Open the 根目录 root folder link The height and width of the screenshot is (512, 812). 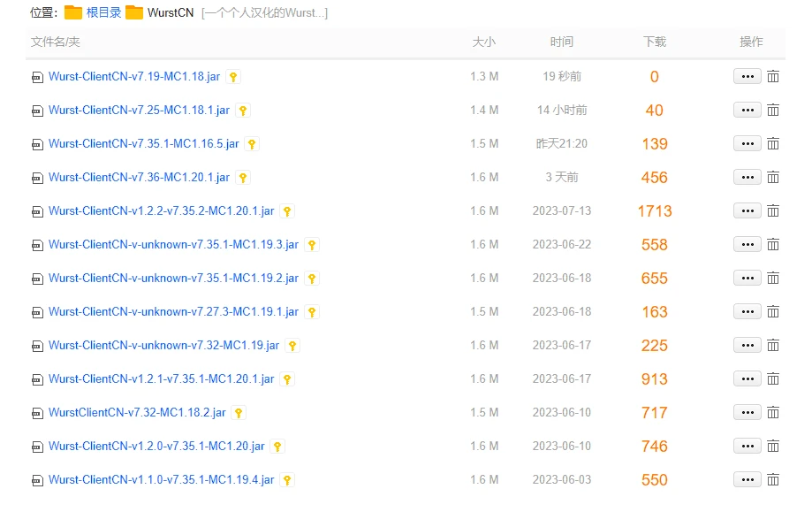click(103, 12)
